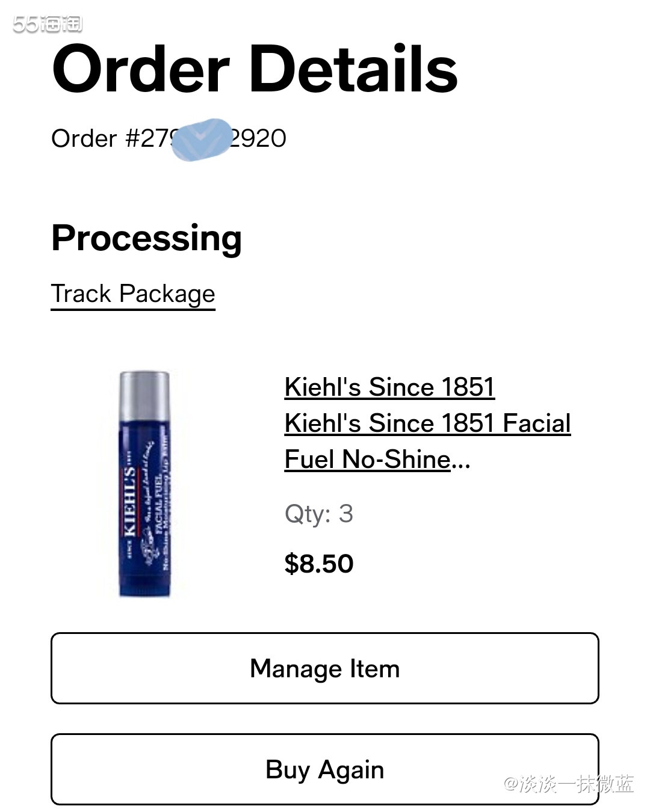650x812 pixels.
Task: Click the Qty: 3 quantity text
Action: 318,514
